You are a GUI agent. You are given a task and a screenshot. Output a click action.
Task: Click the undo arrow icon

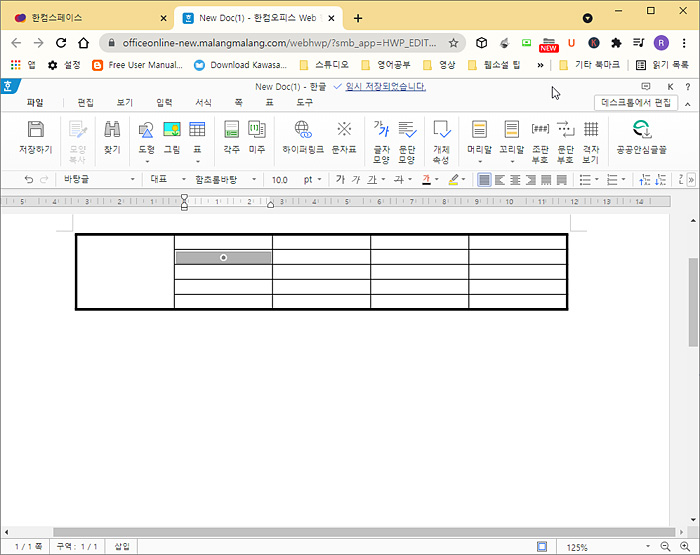click(x=29, y=179)
